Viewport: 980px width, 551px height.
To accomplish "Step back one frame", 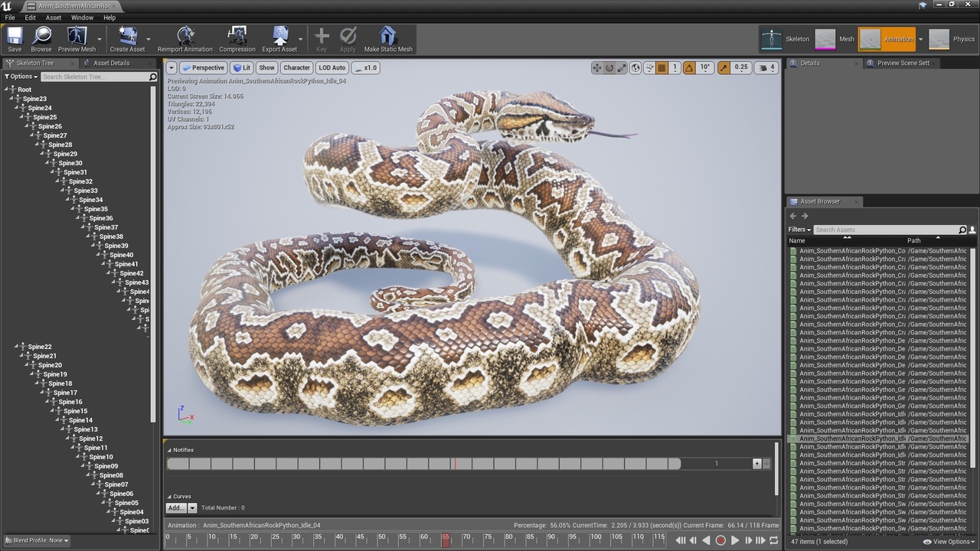I will (693, 540).
